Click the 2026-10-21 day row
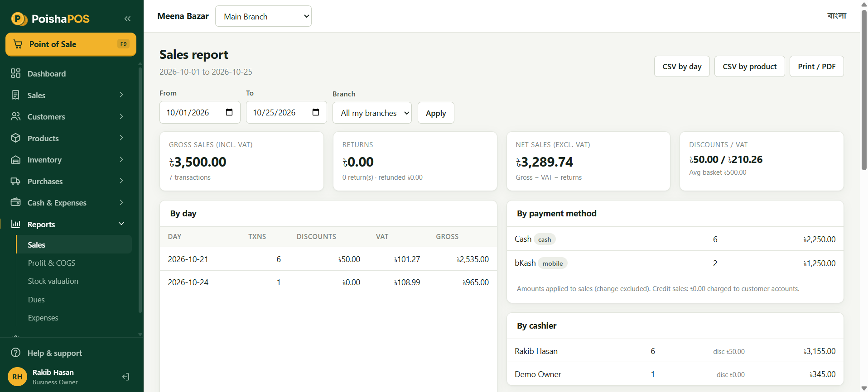Viewport: 868px width, 392px height. [x=328, y=259]
